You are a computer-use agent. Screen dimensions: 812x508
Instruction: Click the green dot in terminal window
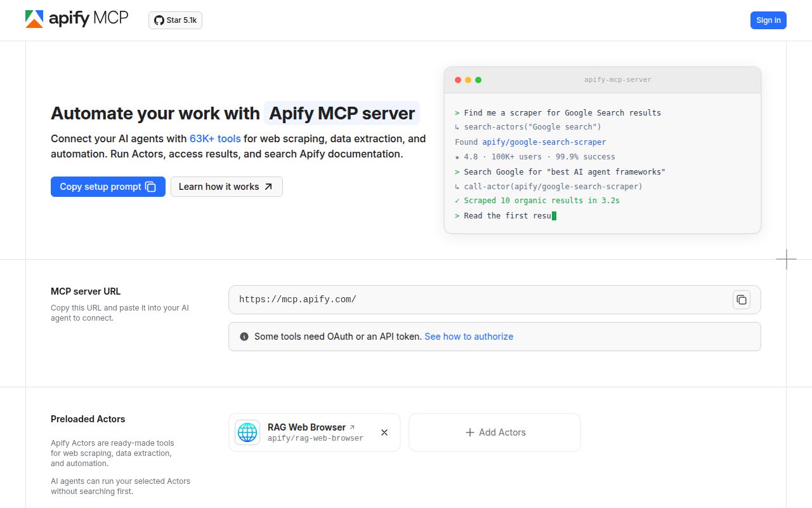tap(478, 80)
